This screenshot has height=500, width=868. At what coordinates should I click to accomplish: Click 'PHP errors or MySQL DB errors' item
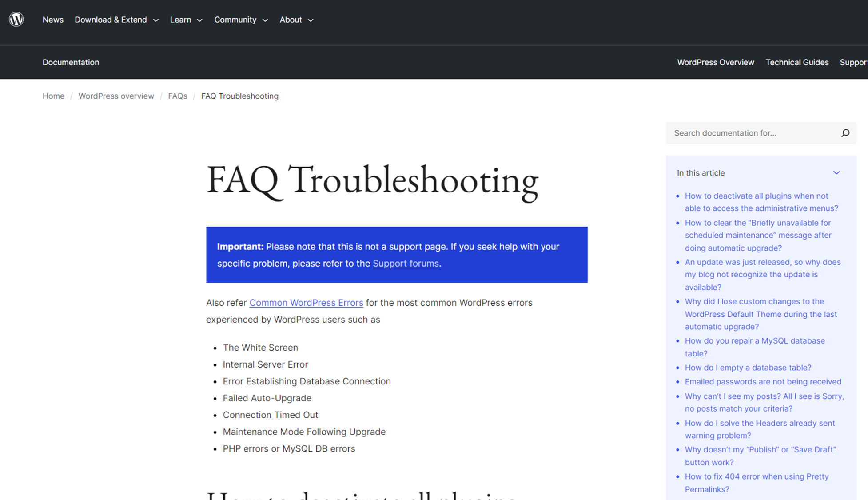289,449
